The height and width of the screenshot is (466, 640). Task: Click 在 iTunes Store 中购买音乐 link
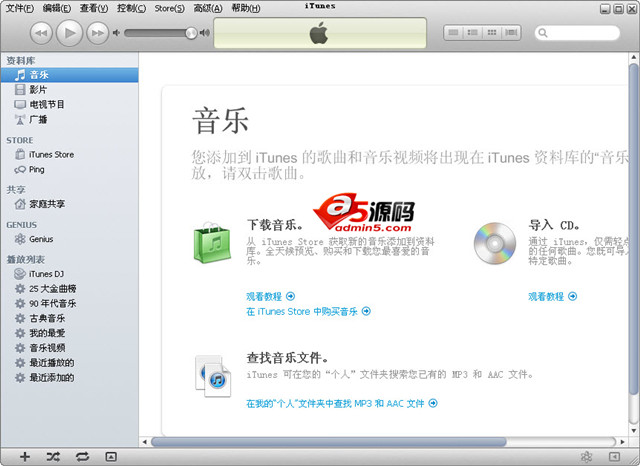[308, 311]
